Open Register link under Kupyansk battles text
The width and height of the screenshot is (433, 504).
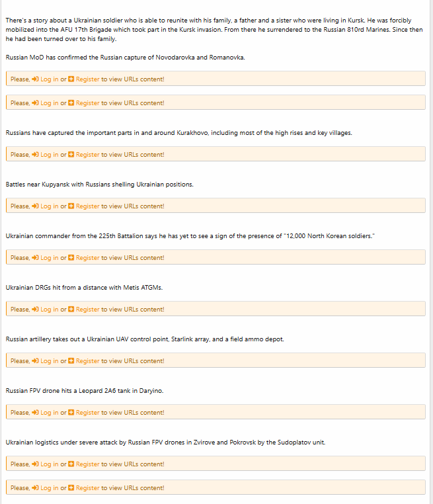pyautogui.click(x=87, y=206)
